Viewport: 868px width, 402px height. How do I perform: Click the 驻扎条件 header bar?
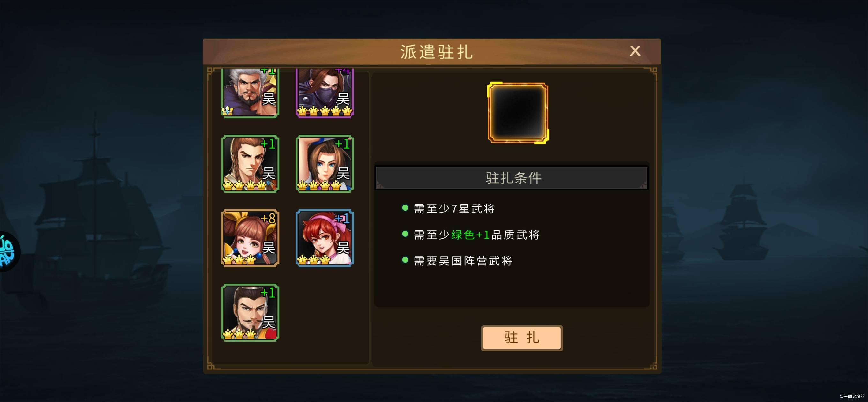pos(512,178)
